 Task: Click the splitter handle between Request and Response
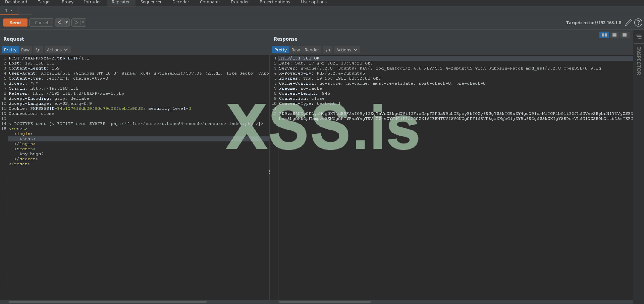point(269,172)
